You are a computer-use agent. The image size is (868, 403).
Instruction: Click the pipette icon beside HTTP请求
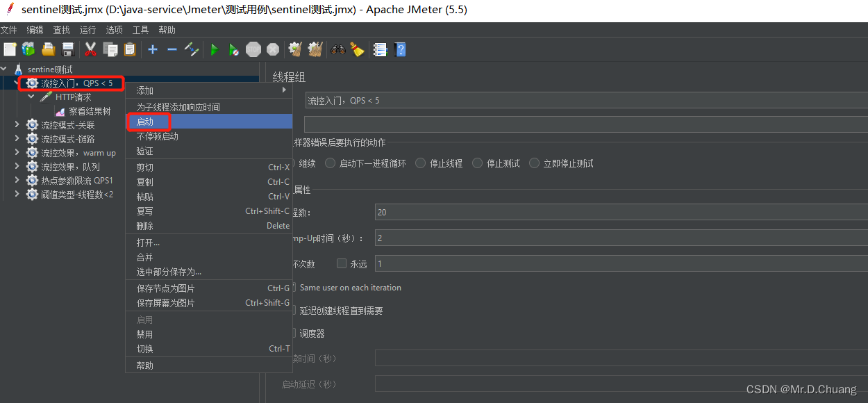pyautogui.click(x=46, y=97)
